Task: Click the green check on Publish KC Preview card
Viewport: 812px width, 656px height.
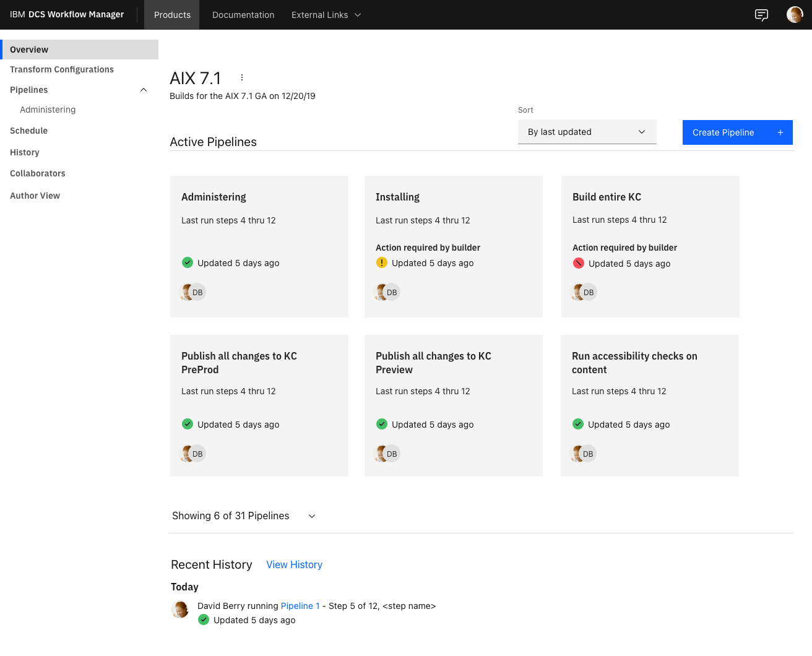Action: point(382,424)
